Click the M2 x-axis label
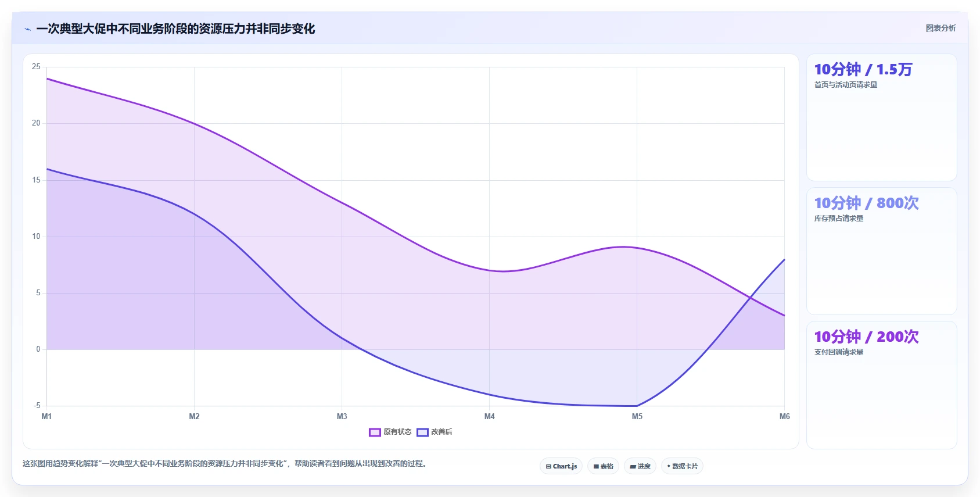 (194, 416)
